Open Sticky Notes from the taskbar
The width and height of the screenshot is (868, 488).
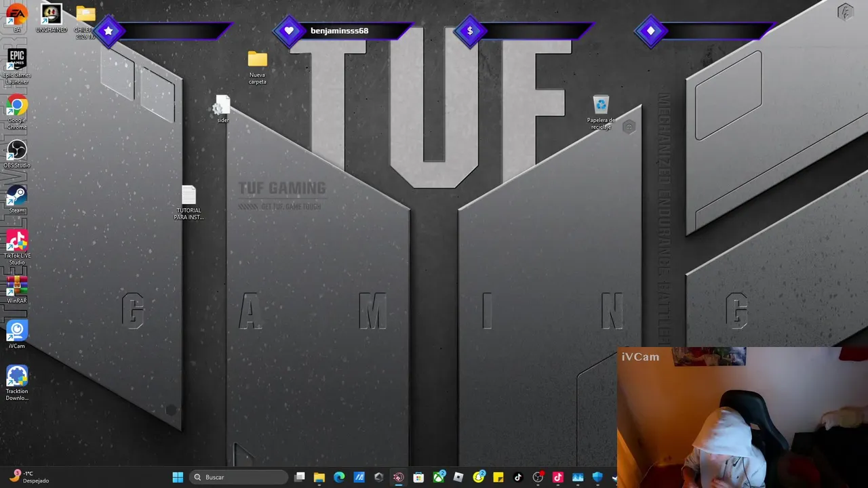click(498, 477)
